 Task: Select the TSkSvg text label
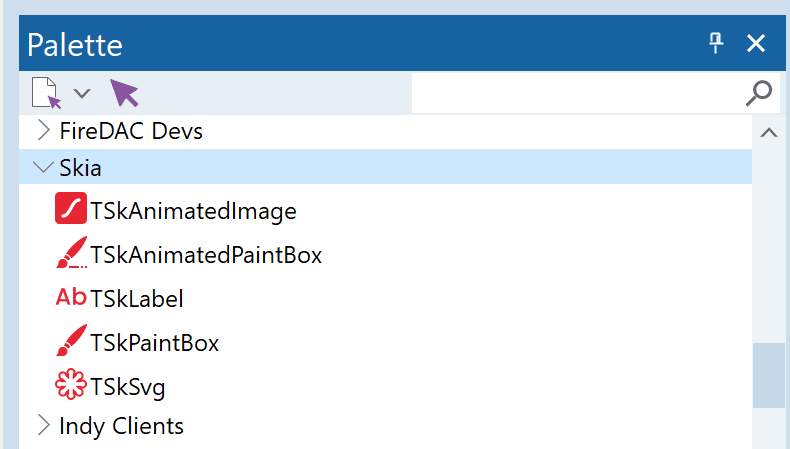click(x=128, y=387)
